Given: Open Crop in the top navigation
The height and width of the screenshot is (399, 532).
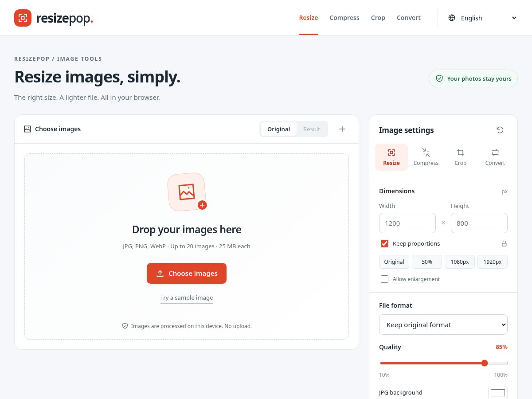Looking at the screenshot, I should click(378, 18).
